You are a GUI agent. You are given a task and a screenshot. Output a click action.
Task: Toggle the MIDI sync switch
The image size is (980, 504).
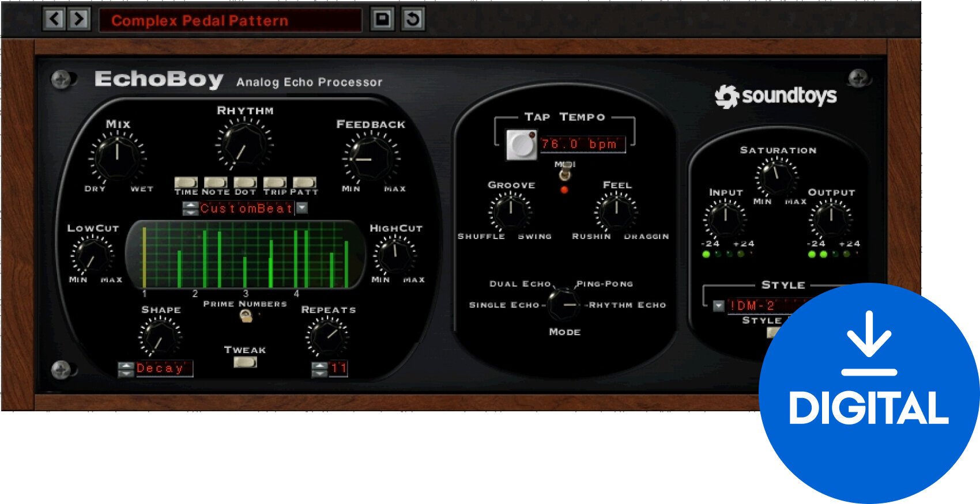click(565, 173)
